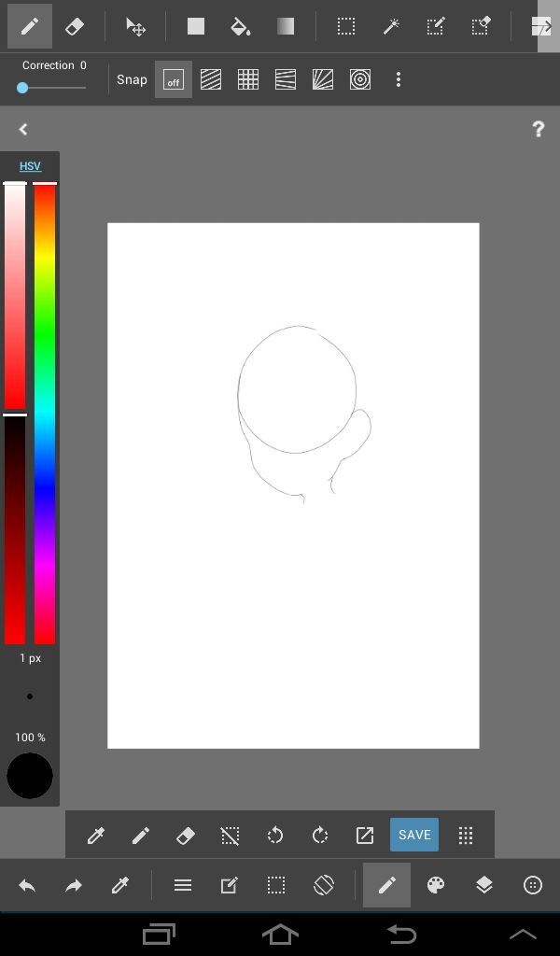Collapse panel with the back chevron
The height and width of the screenshot is (956, 560).
pos(23,129)
